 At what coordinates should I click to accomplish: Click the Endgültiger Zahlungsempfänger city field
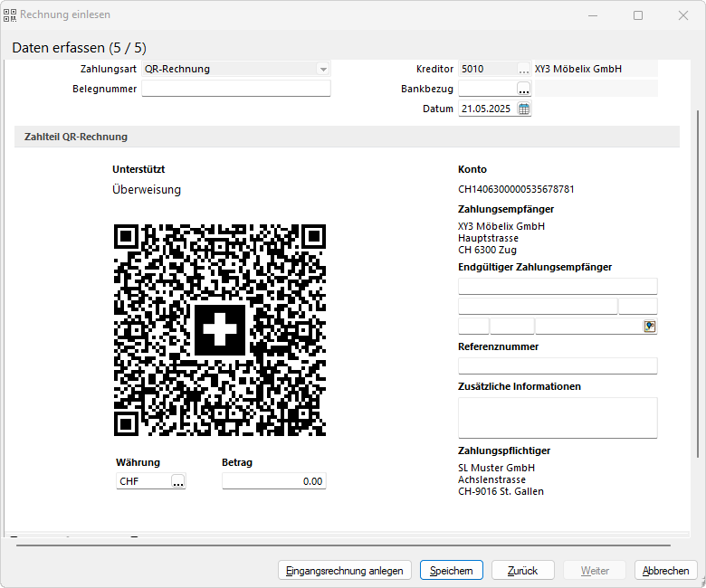[x=589, y=327]
